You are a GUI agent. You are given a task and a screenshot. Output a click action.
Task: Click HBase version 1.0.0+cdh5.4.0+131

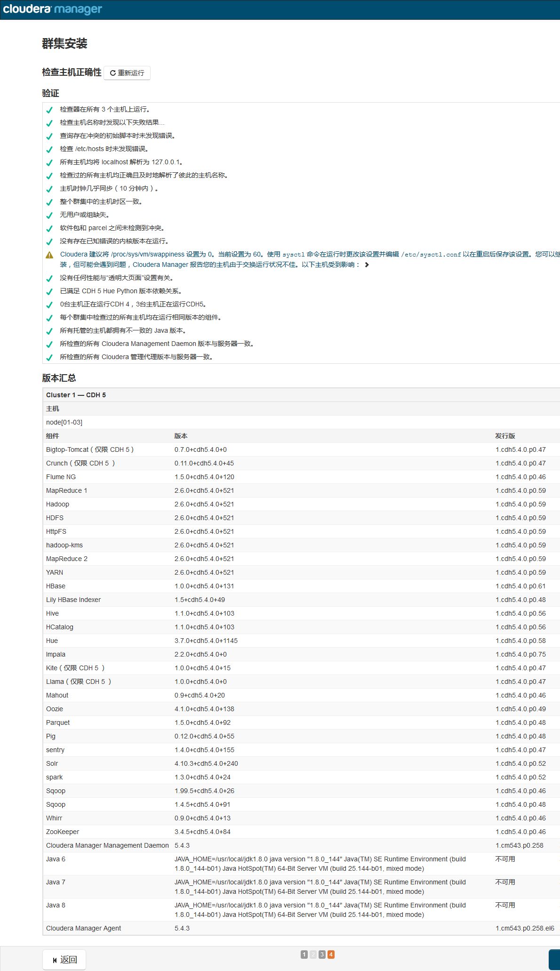pyautogui.click(x=204, y=586)
